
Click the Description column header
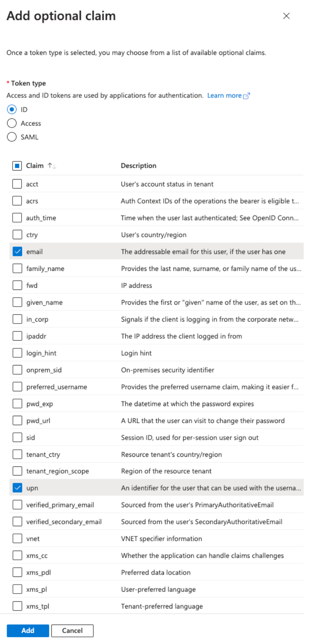click(138, 166)
